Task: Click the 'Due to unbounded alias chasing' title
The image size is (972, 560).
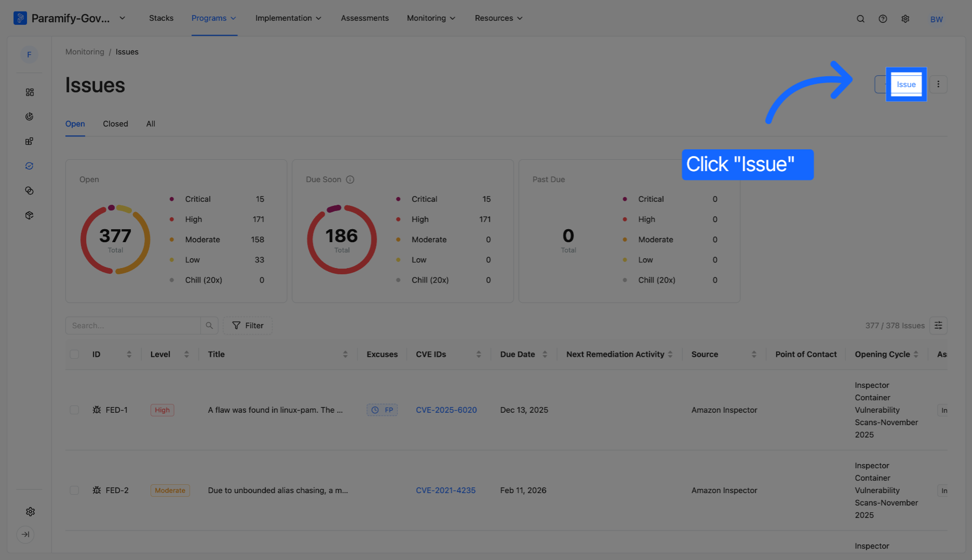Action: point(278,490)
